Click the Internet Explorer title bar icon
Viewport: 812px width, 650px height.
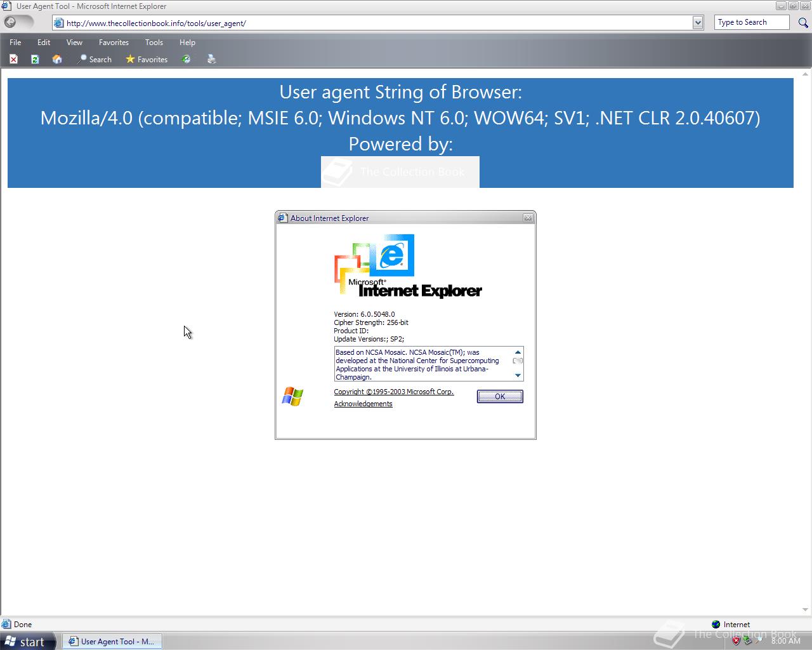tap(6, 6)
